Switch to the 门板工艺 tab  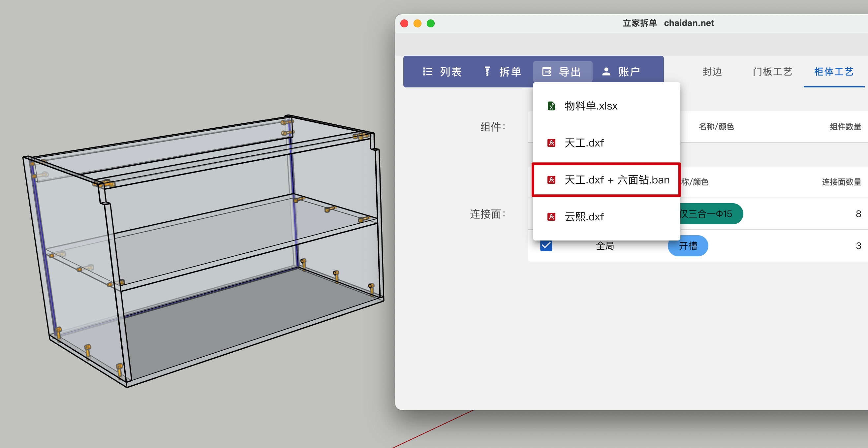point(772,72)
